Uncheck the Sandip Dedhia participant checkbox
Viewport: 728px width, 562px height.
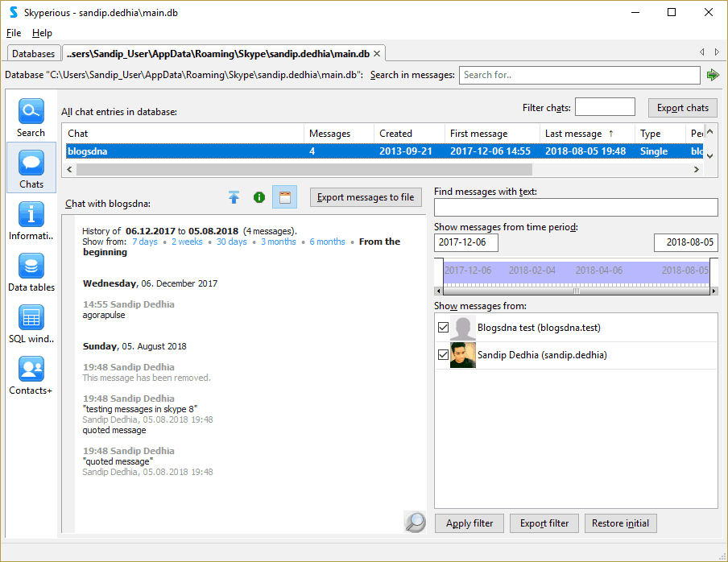[443, 355]
